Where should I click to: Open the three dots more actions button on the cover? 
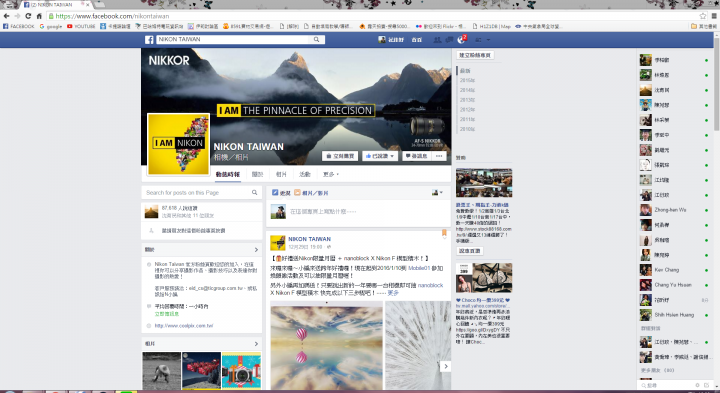point(439,156)
